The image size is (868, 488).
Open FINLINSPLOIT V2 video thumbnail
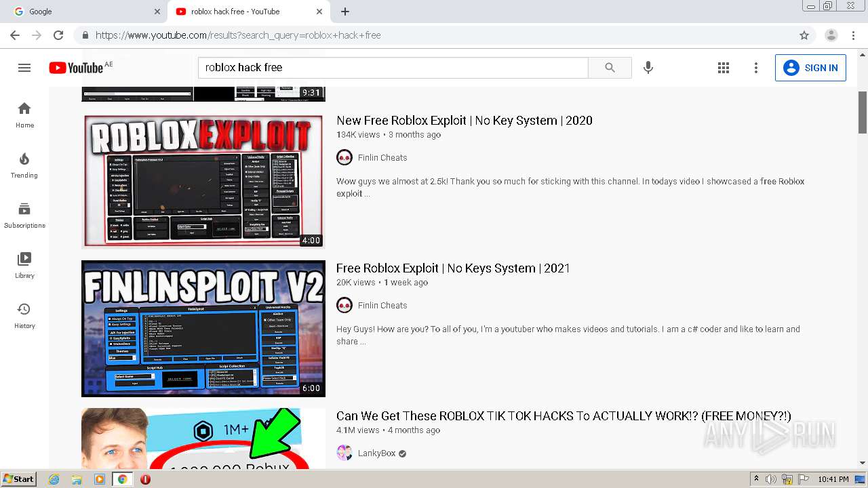pyautogui.click(x=203, y=329)
